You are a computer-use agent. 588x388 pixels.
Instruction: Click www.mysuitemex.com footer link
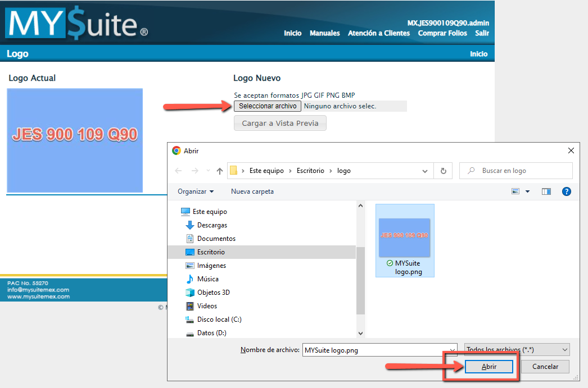coord(38,296)
